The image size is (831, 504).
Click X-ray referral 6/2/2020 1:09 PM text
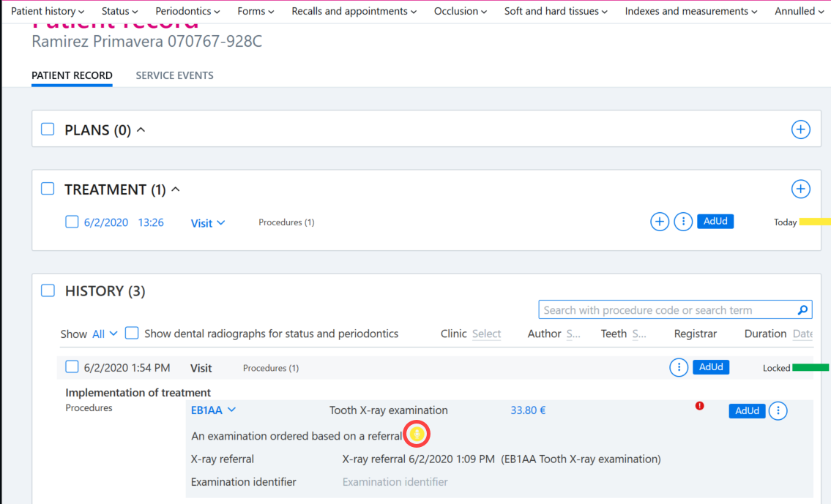coord(418,459)
